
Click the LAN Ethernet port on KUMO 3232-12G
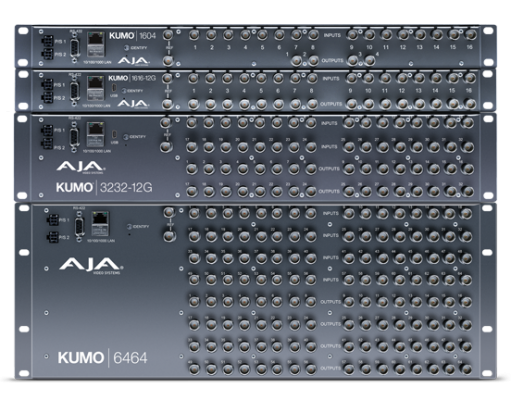click(x=96, y=134)
